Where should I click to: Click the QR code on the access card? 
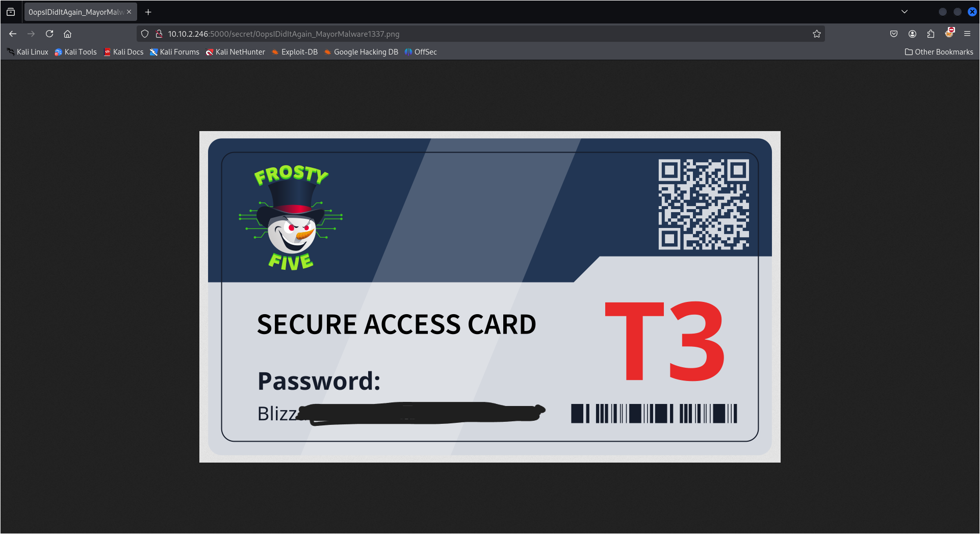point(704,205)
